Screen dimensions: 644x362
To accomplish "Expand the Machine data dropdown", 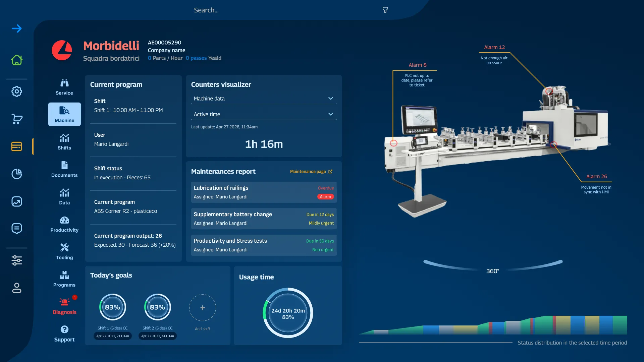I will pyautogui.click(x=264, y=99).
